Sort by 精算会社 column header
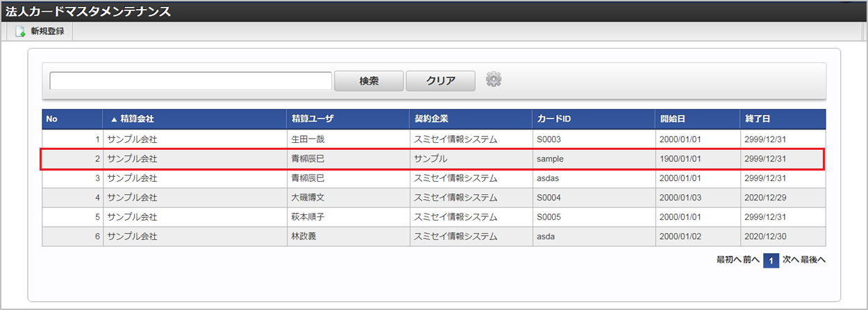The height and width of the screenshot is (310, 868). click(x=194, y=119)
